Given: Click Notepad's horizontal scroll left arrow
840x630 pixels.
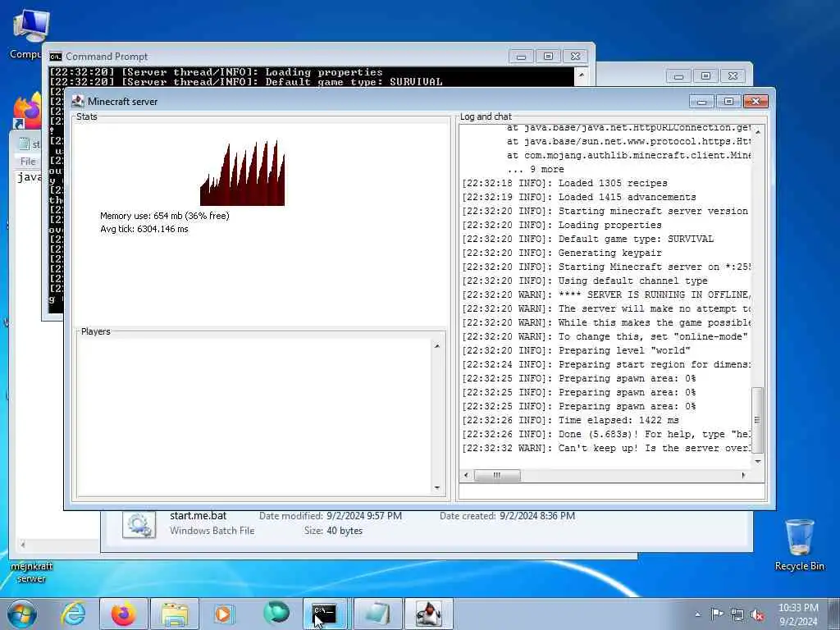Looking at the screenshot, I should point(22,545).
